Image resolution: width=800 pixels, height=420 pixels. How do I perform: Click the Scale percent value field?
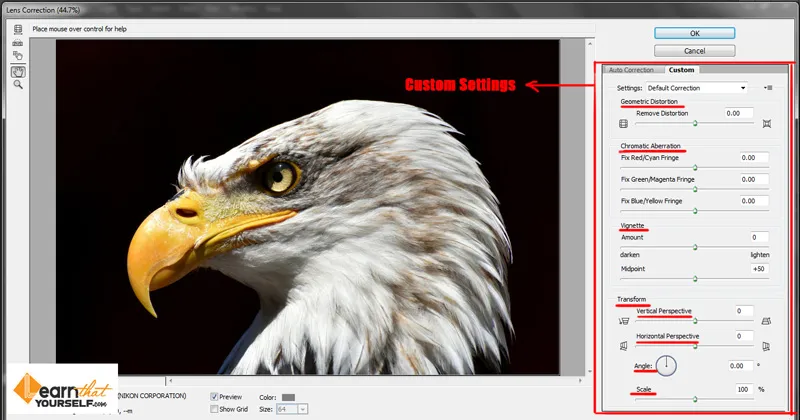pos(744,389)
